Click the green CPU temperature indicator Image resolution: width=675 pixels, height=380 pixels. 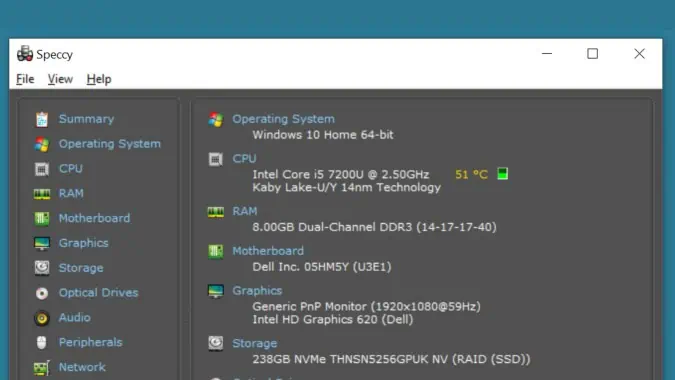(x=502, y=174)
